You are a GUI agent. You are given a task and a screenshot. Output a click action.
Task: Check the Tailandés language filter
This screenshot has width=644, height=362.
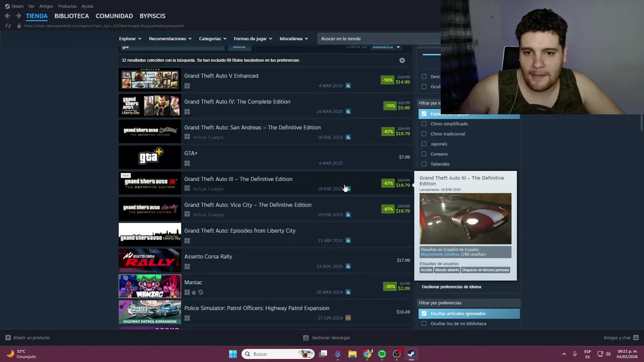[424, 164]
